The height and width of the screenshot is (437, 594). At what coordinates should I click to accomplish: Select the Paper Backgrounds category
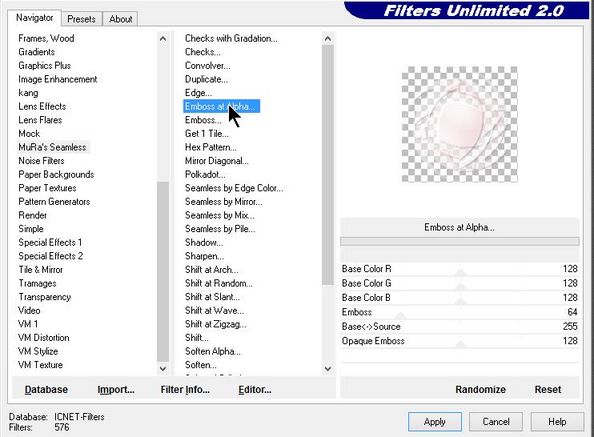pos(56,174)
